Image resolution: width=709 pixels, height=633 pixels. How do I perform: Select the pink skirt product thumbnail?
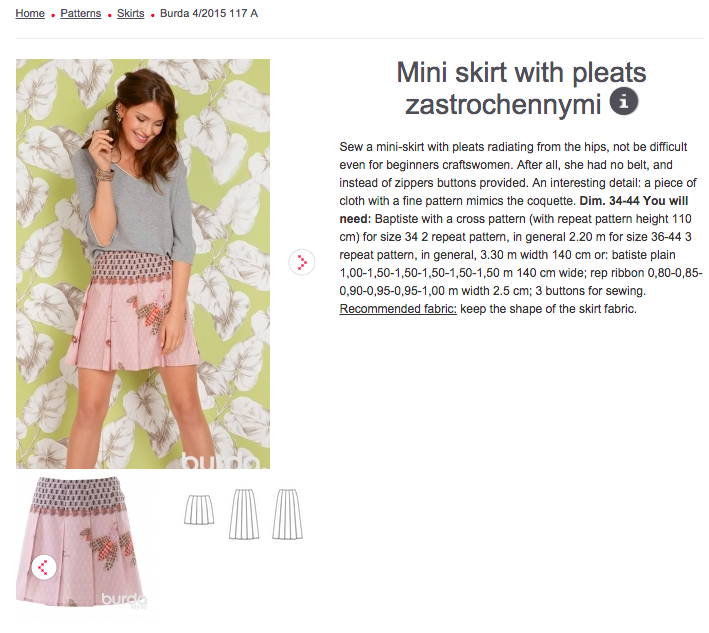81,541
